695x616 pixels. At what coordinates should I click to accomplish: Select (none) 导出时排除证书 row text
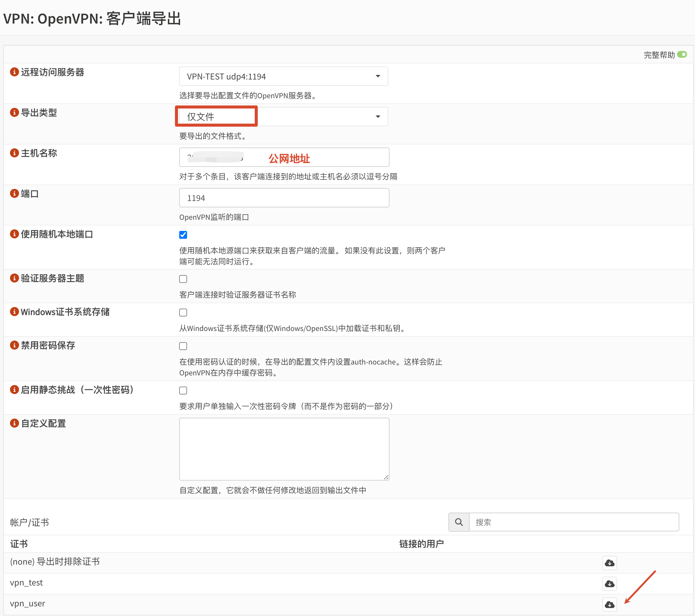(55, 562)
